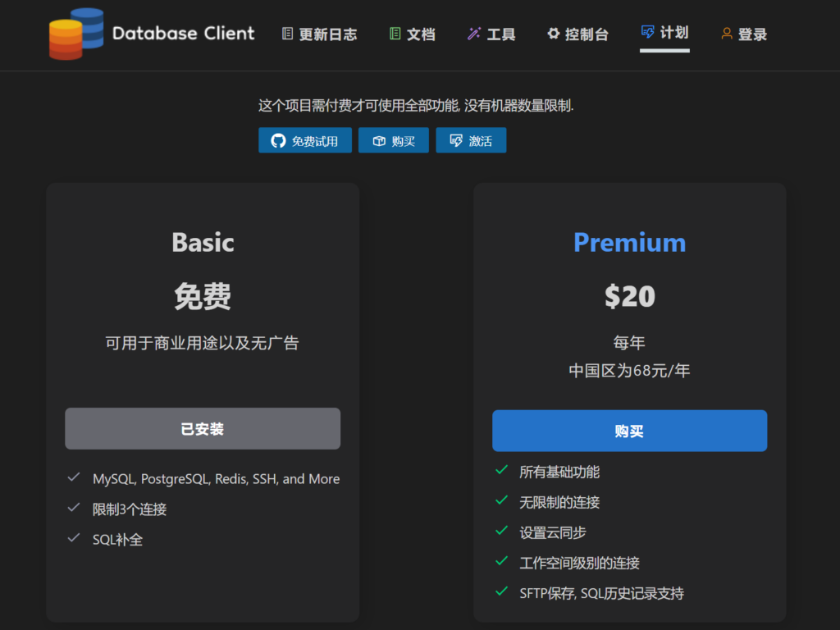Click the gear icon beside 控制台
The image size is (840, 630).
pyautogui.click(x=554, y=34)
